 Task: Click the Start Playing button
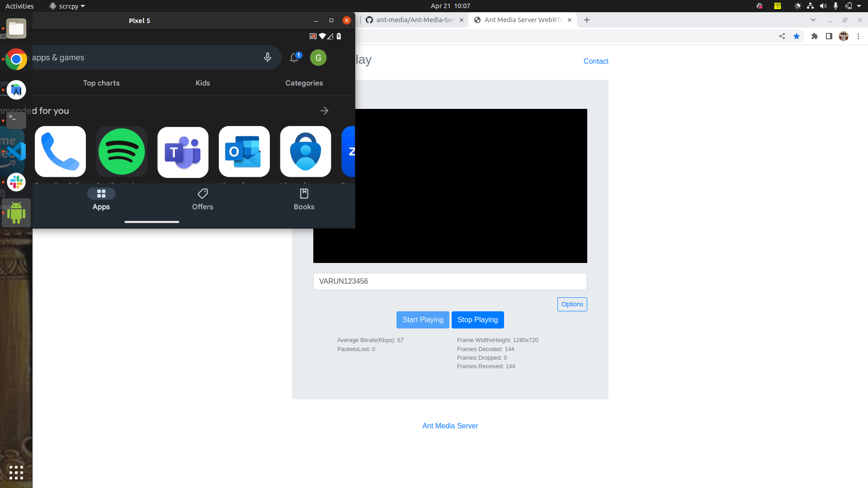pos(422,319)
